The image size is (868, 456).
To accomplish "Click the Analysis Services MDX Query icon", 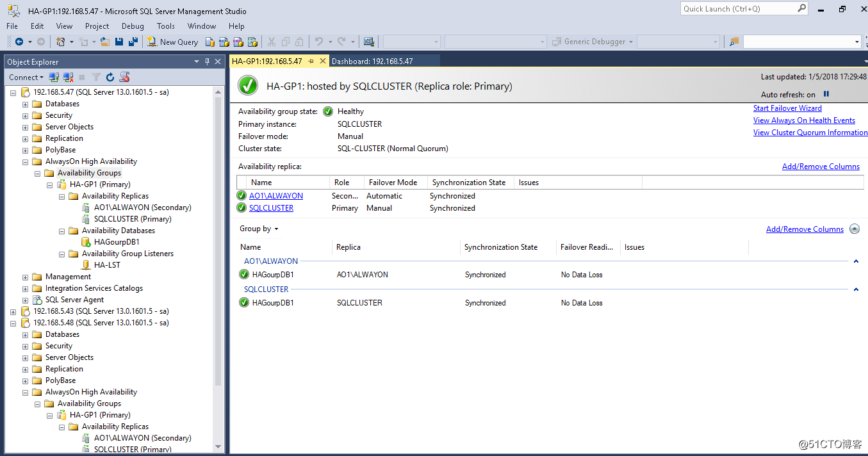I will click(224, 42).
